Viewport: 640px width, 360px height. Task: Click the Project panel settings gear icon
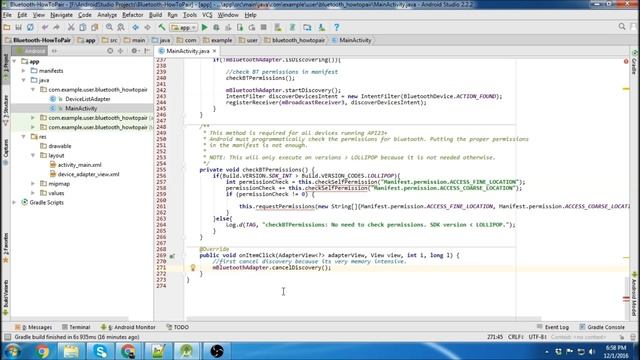134,51
